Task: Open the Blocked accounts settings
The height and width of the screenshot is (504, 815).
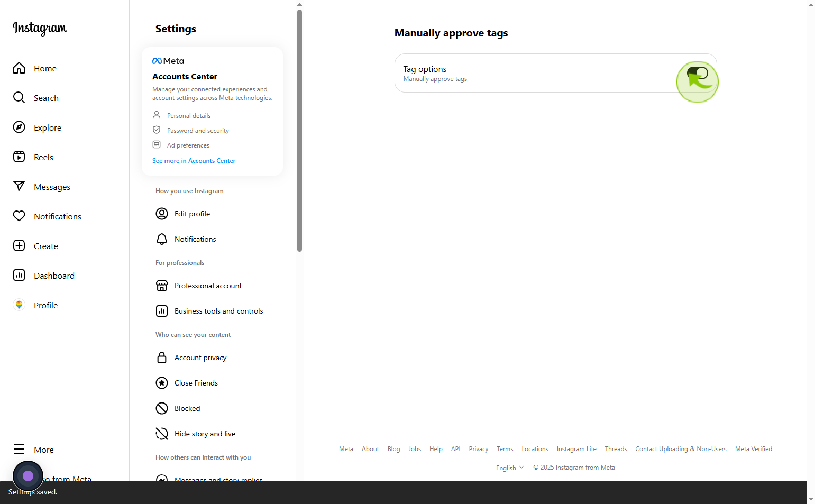Action: pos(213,408)
